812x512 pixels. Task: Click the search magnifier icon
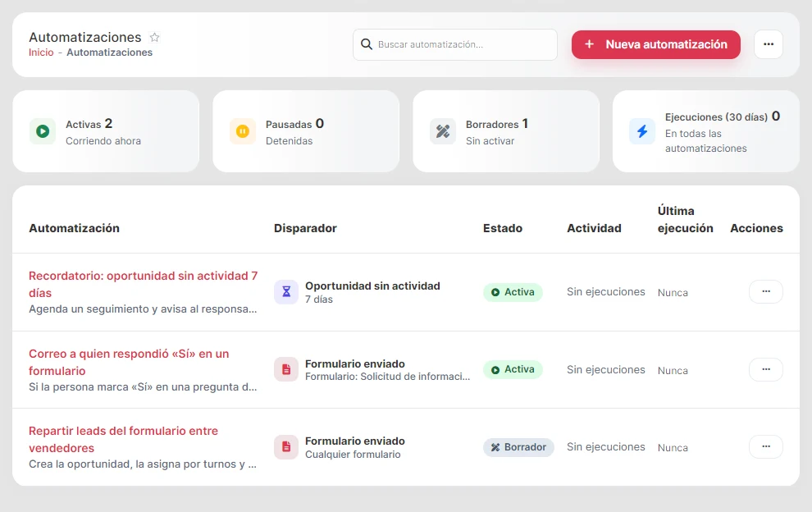pos(366,44)
